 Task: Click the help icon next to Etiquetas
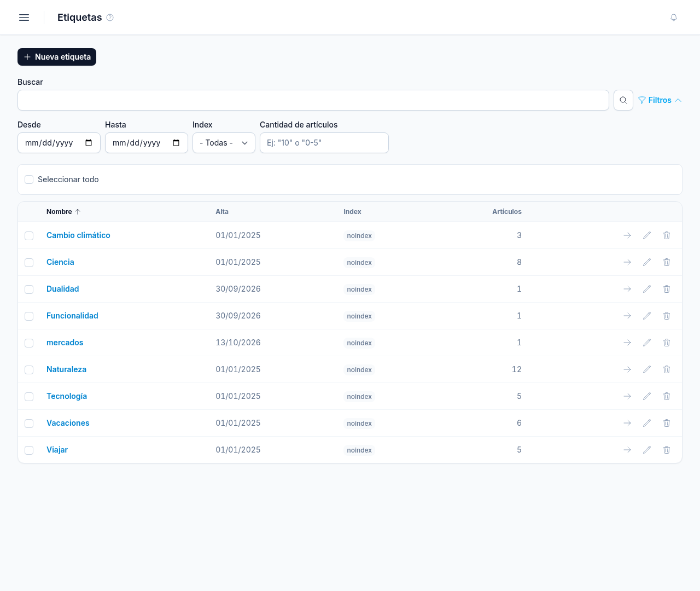110,18
